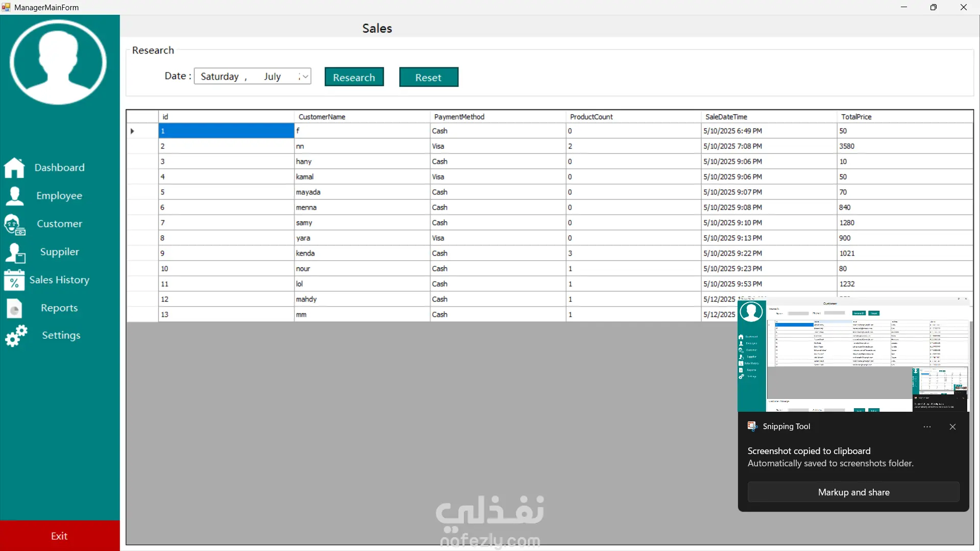The image size is (980, 551).
Task: Expand the Date picker dropdown arrow
Action: 305,77
